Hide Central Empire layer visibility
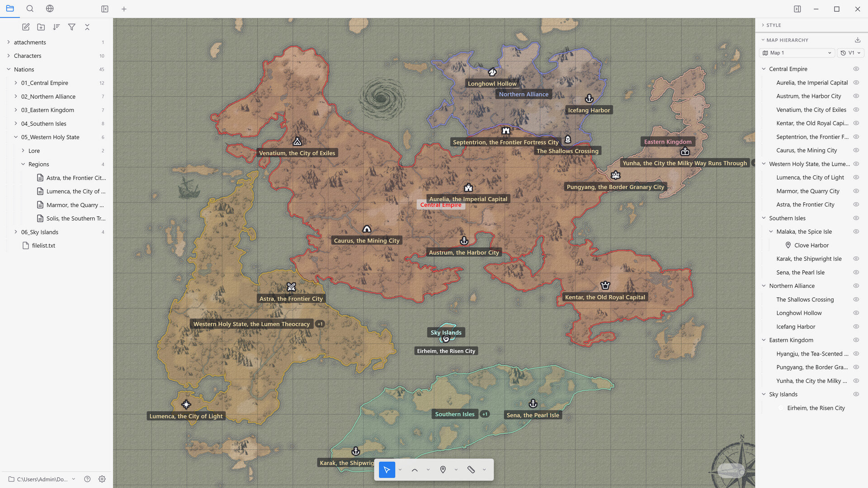Screen dimensions: 868x488 [856, 69]
